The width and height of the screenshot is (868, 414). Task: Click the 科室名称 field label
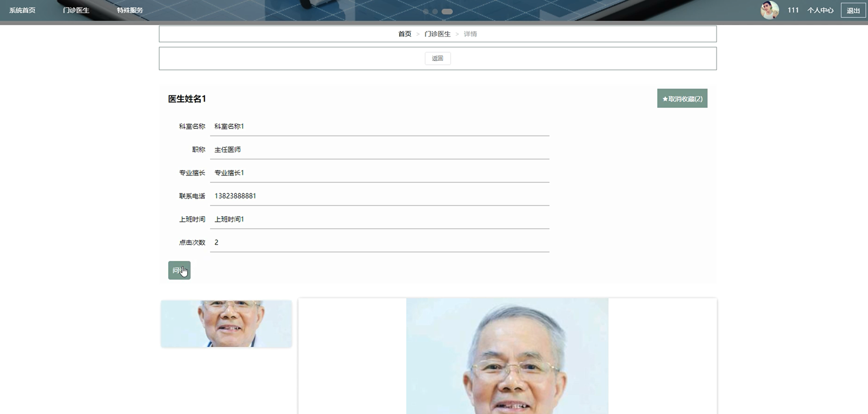pos(192,126)
